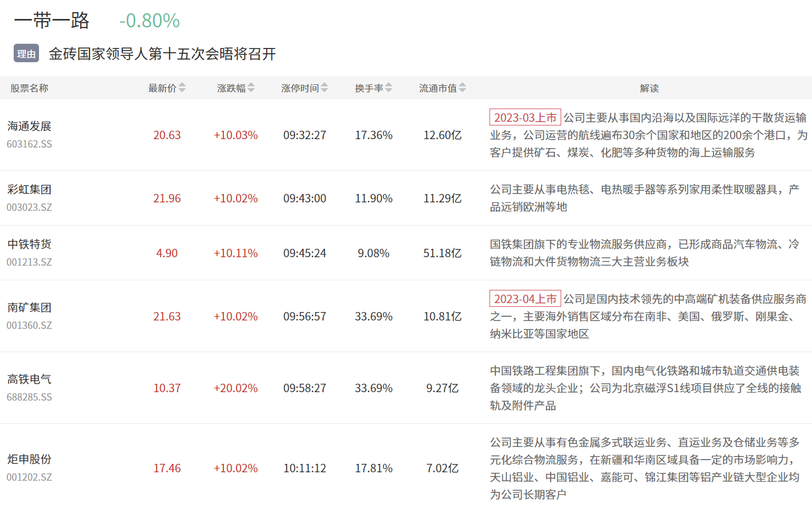Image resolution: width=812 pixels, height=506 pixels.
Task: Click limit-up time 09:43:00
Action: (x=305, y=198)
